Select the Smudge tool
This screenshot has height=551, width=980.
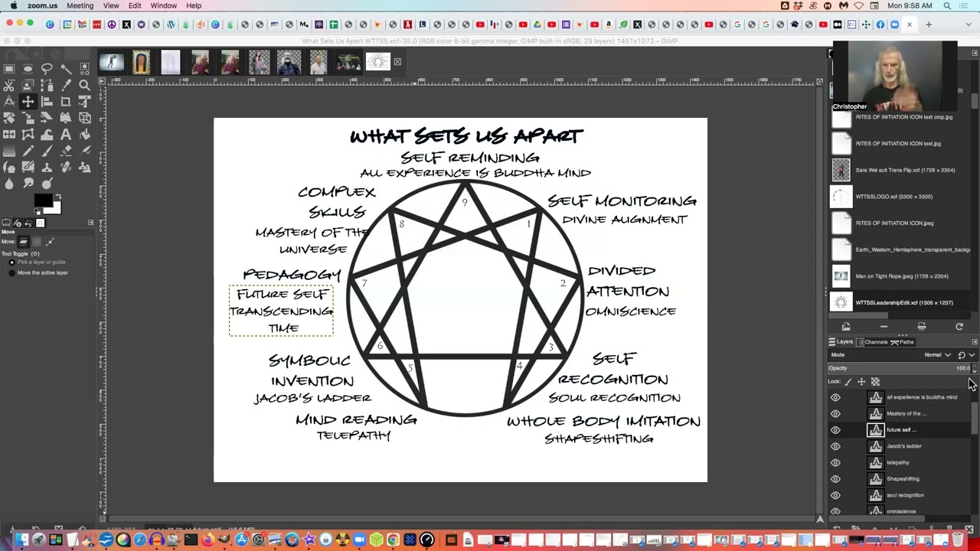[28, 183]
